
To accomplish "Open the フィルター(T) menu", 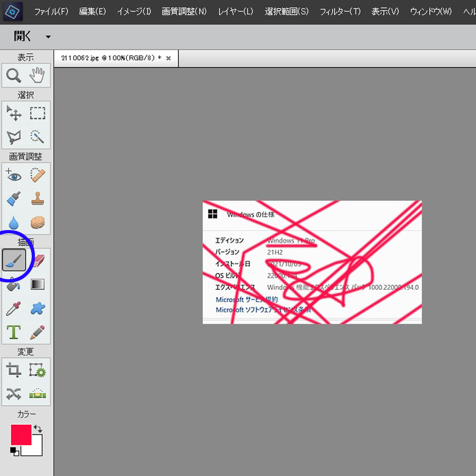I will point(340,12).
